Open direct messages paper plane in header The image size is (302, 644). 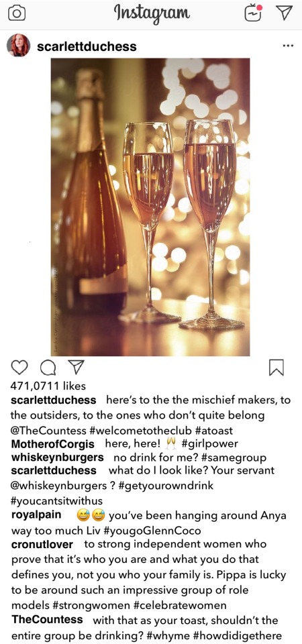pyautogui.click(x=284, y=13)
